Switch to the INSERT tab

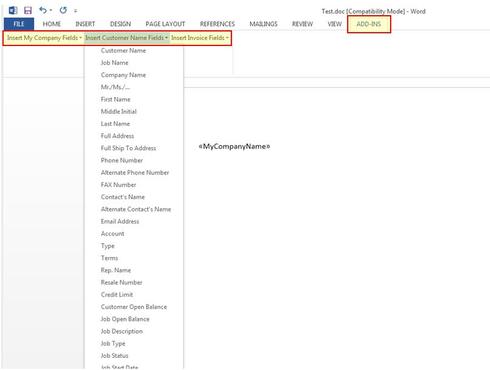pyautogui.click(x=85, y=24)
